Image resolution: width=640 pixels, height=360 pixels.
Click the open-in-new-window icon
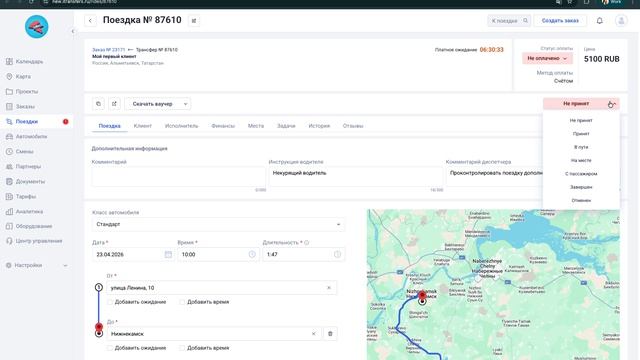point(114,104)
